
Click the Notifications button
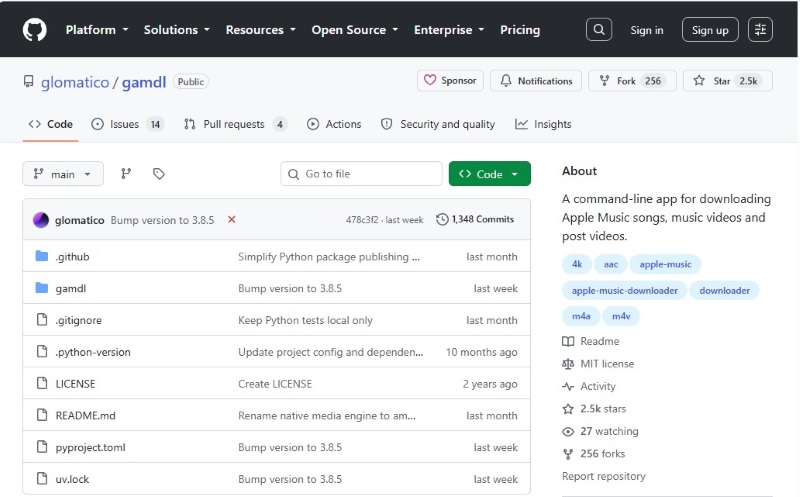click(536, 81)
